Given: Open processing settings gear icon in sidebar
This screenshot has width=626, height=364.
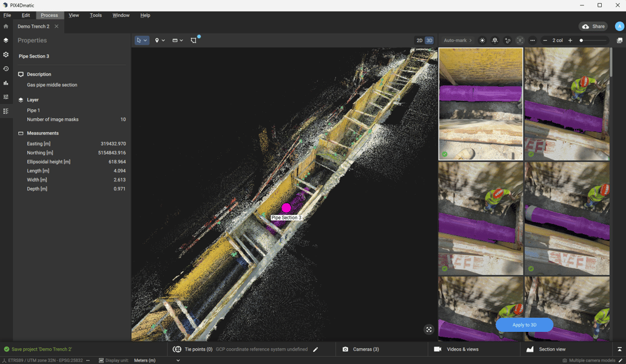Looking at the screenshot, I should (6, 55).
